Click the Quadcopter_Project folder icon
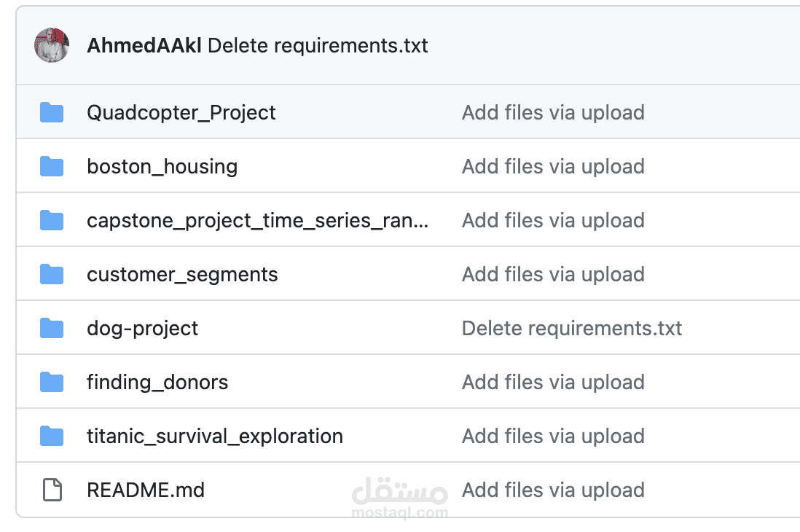This screenshot has height=532, width=800. tap(52, 112)
